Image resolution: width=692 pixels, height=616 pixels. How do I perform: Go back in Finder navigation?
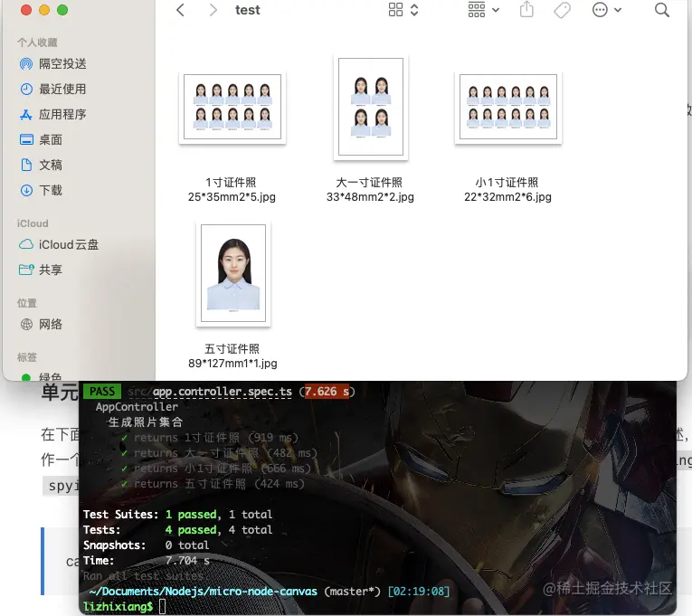(x=180, y=10)
